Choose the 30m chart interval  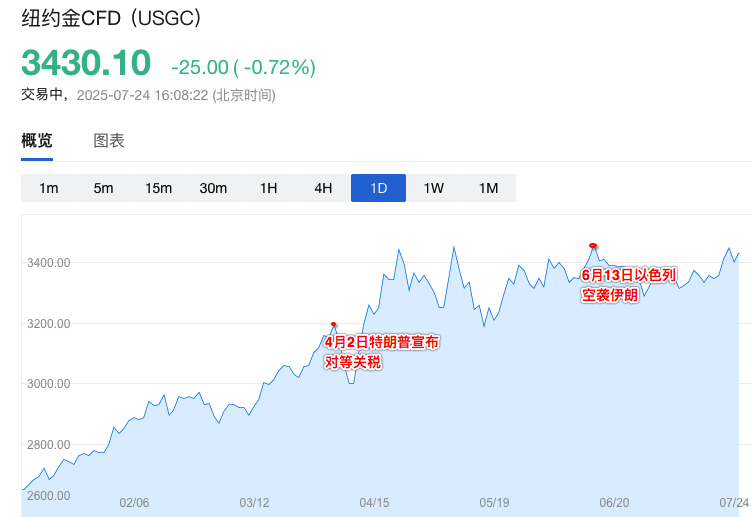point(213,188)
